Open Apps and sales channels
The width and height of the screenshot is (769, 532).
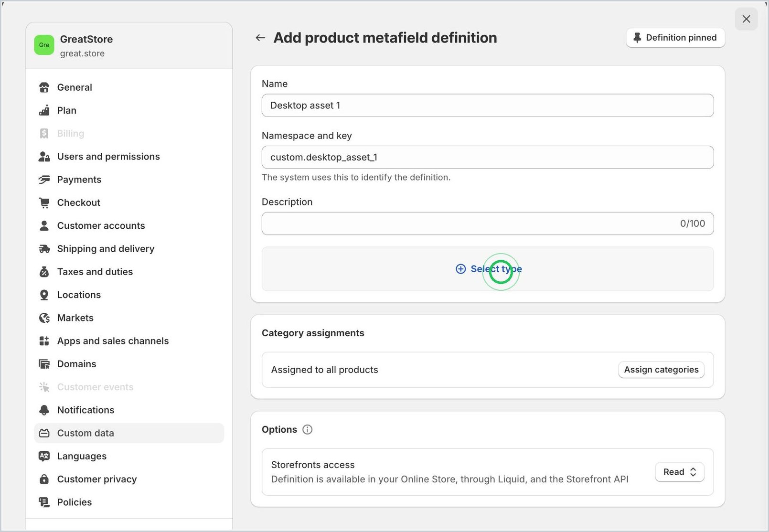click(x=129, y=341)
